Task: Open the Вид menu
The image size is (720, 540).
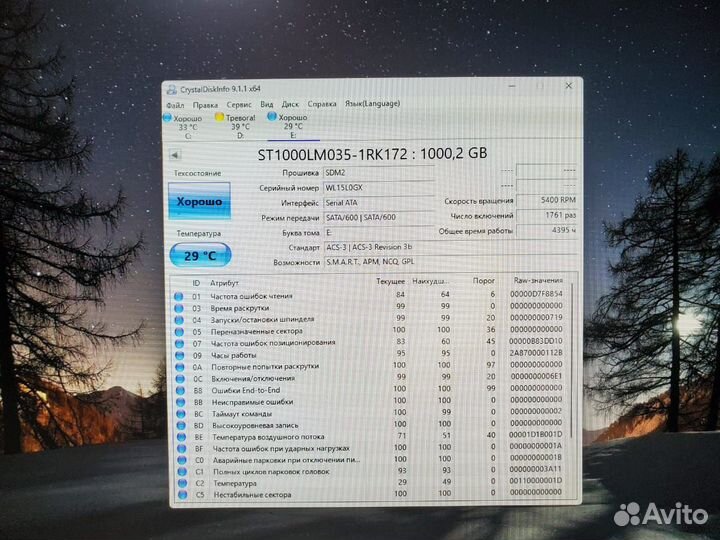Action: (266, 104)
